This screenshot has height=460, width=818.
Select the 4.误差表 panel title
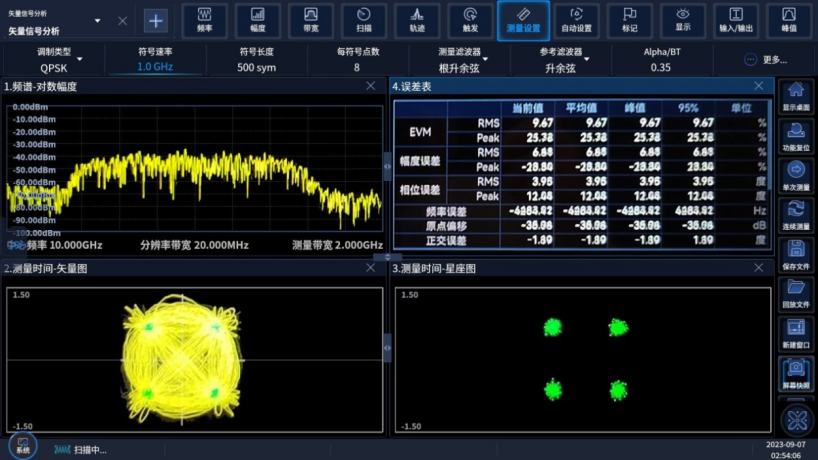[412, 87]
